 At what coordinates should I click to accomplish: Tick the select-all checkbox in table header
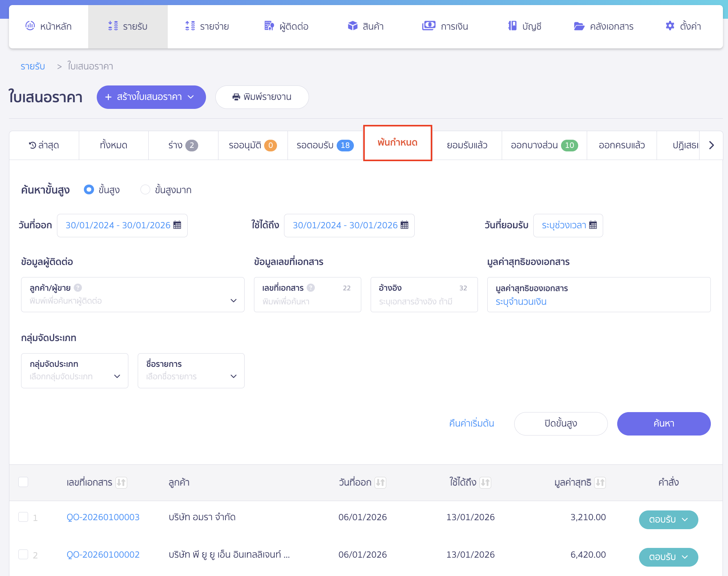pos(23,482)
